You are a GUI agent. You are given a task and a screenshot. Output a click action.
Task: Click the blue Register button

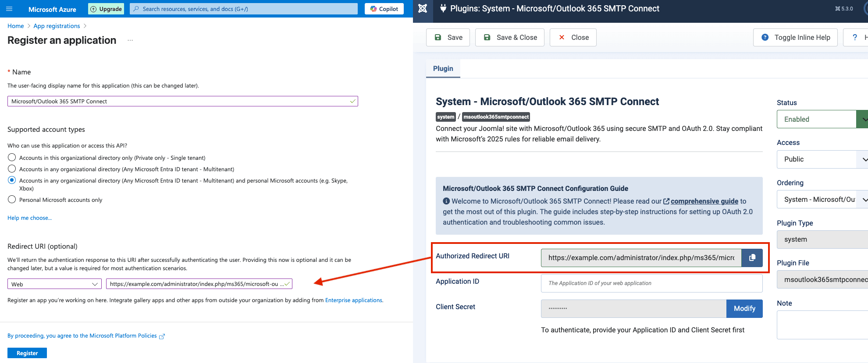[27, 353]
